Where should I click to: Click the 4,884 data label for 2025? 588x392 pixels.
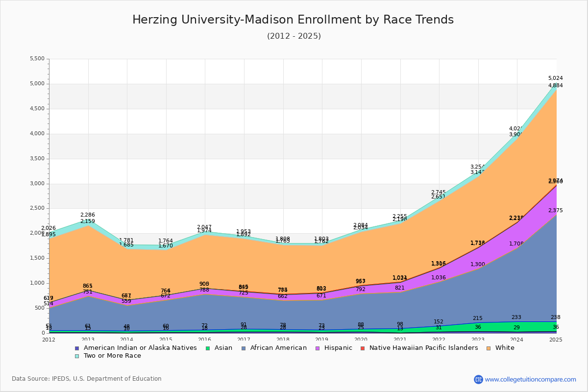[556, 86]
